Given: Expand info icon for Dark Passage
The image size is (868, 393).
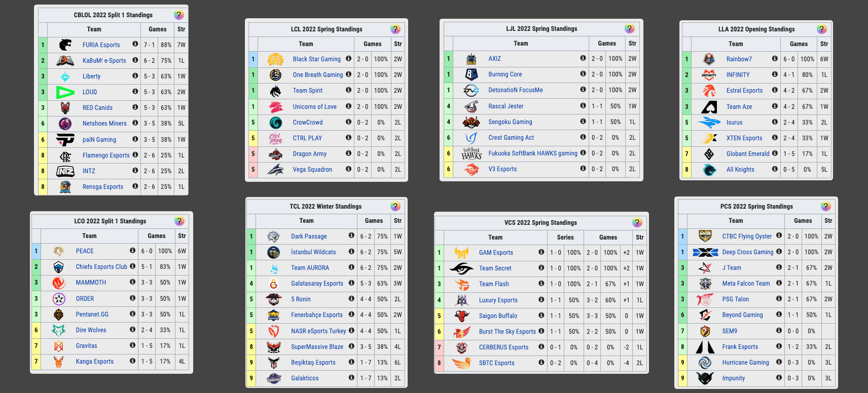Looking at the screenshot, I should [x=351, y=235].
